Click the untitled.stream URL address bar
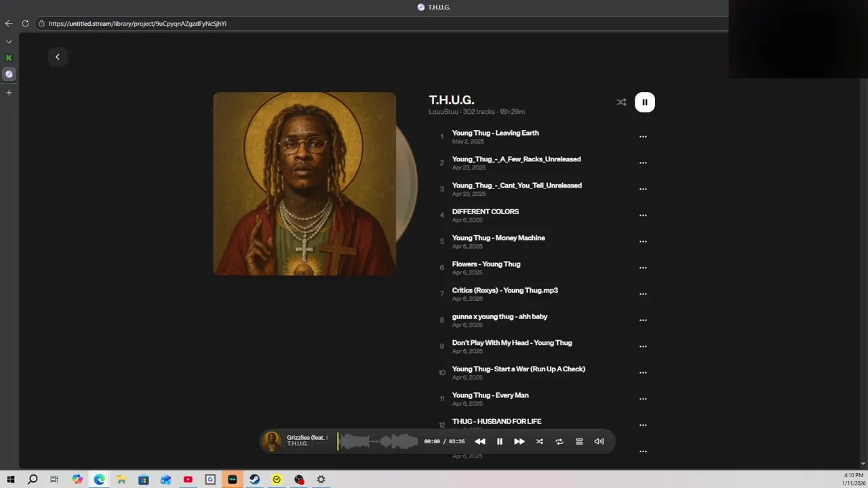The height and width of the screenshot is (488, 868). (x=380, y=23)
